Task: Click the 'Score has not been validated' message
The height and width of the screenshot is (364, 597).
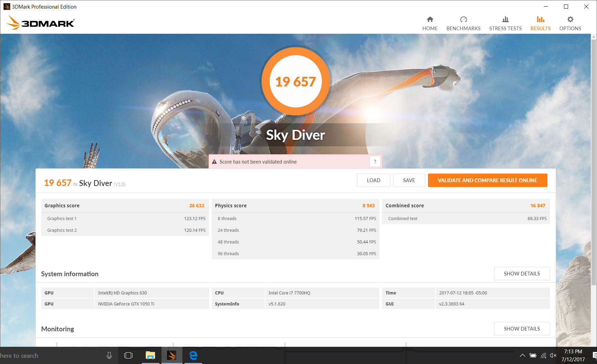Action: (x=258, y=162)
